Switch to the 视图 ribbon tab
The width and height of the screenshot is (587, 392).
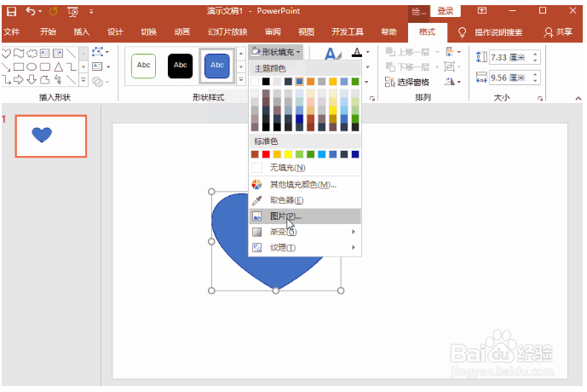tap(306, 32)
